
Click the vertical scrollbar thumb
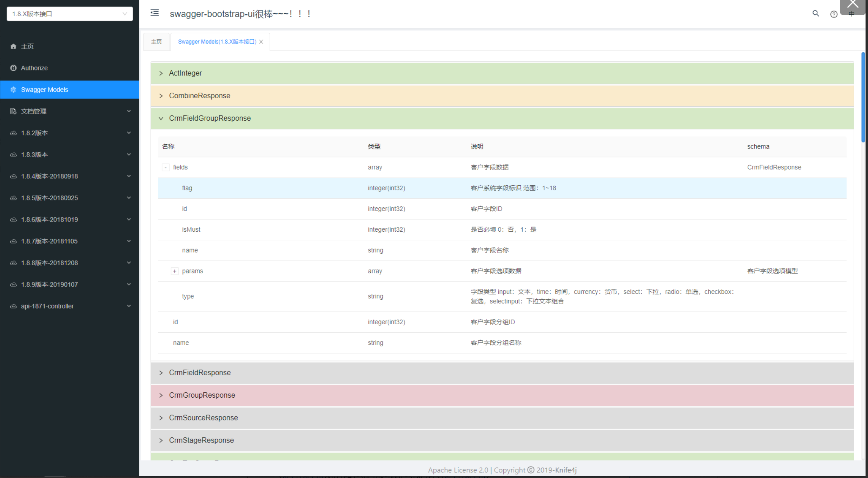pos(863,98)
